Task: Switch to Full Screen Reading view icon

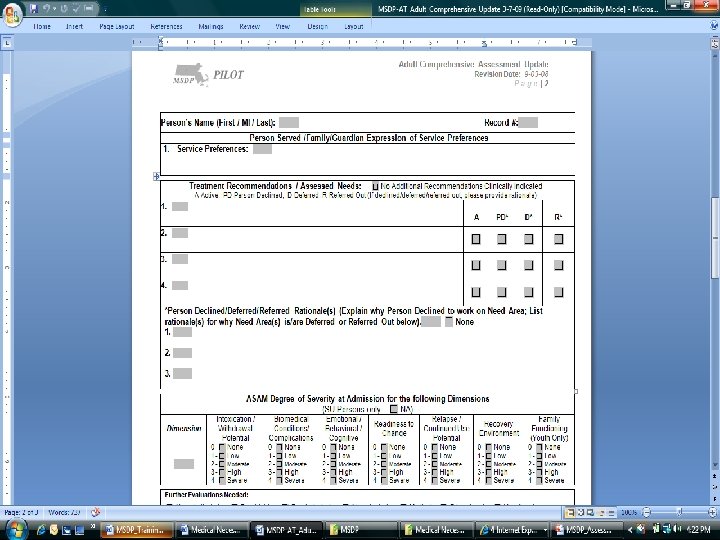Action: [x=581, y=512]
